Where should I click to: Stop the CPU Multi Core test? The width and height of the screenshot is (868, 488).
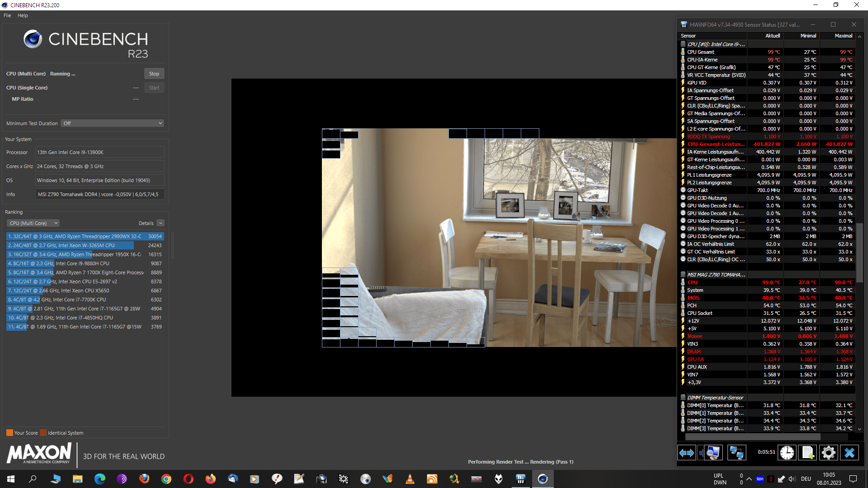154,74
